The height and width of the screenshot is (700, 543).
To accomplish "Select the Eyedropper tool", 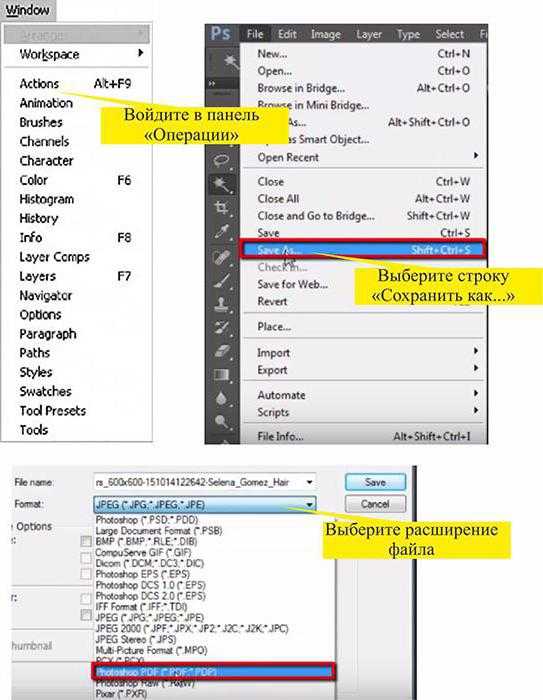I will click(x=222, y=231).
